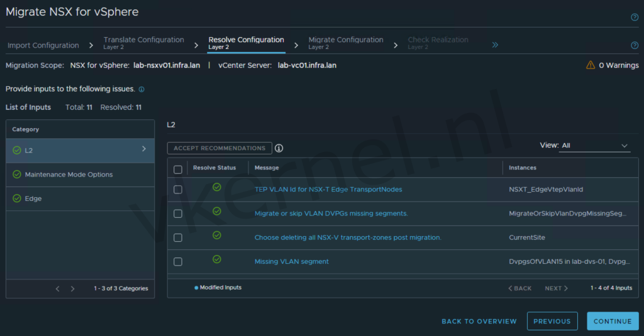Viewport: 644px width, 336px height.
Task: Click resolved status icon for Missing VLAN segment
Action: [x=217, y=259]
